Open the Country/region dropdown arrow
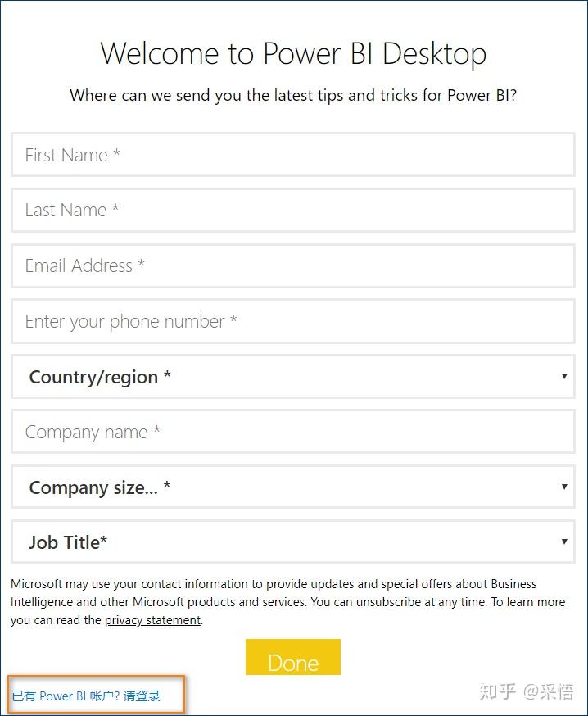The image size is (588, 716). (564, 377)
